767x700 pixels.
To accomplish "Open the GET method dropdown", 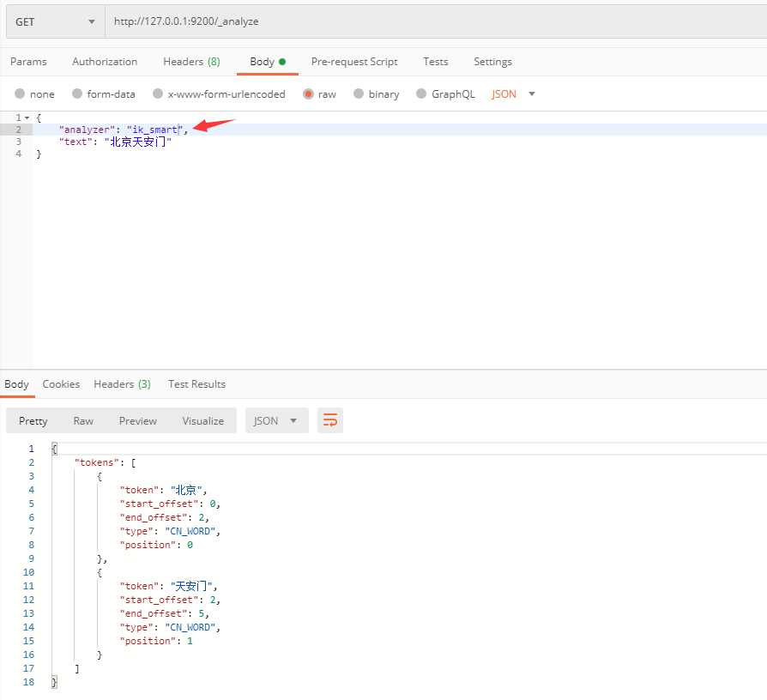I will pyautogui.click(x=55, y=22).
